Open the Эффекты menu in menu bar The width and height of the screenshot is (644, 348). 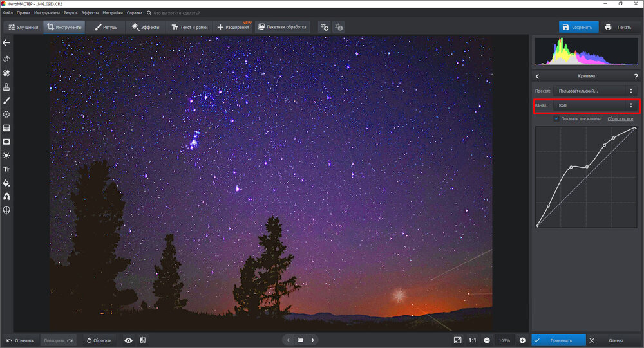coord(90,12)
